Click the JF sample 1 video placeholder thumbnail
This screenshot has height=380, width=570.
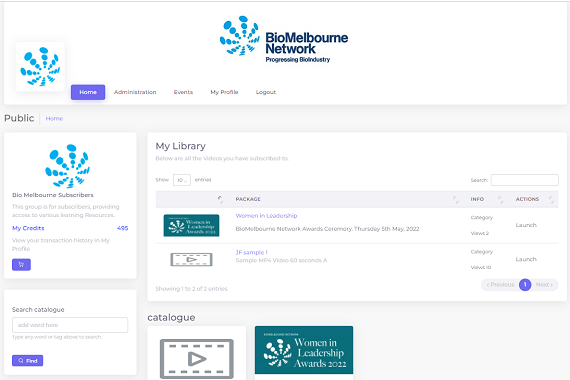pyautogui.click(x=192, y=259)
